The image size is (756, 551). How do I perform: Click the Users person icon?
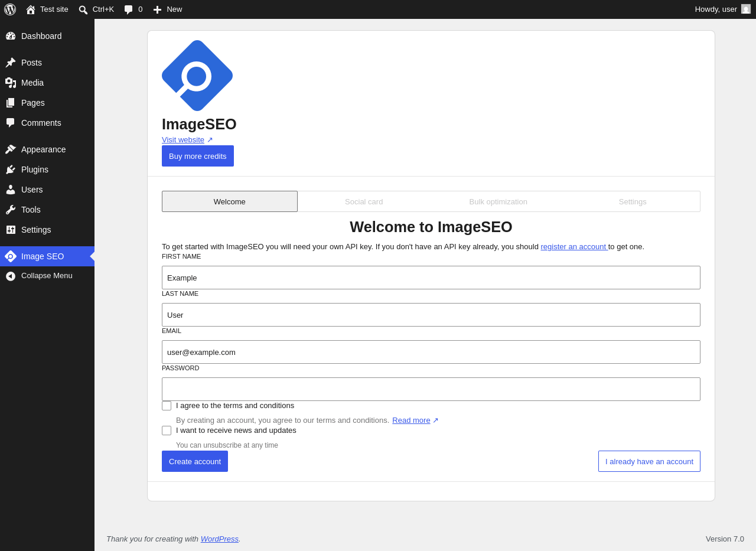(x=11, y=190)
